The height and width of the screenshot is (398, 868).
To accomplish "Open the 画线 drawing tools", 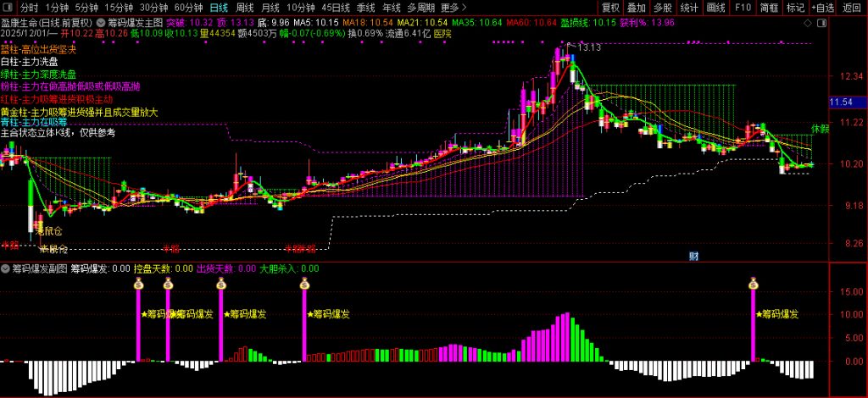I will [x=716, y=8].
